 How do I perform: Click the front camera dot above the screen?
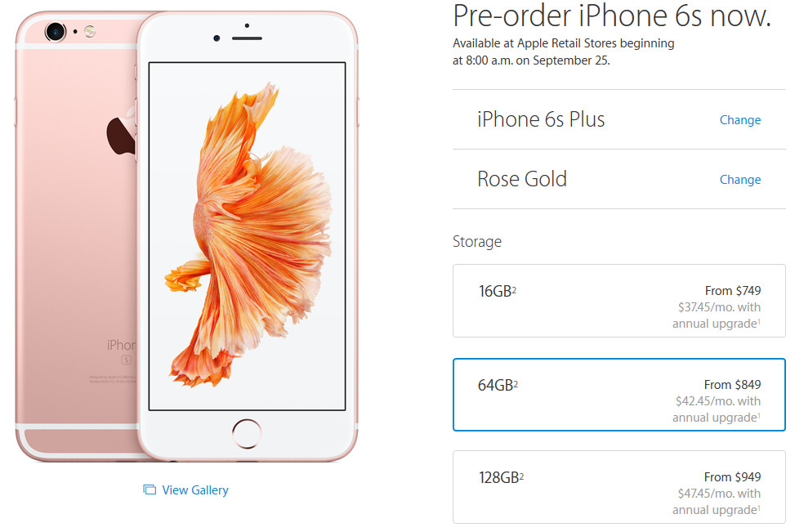coord(217,38)
